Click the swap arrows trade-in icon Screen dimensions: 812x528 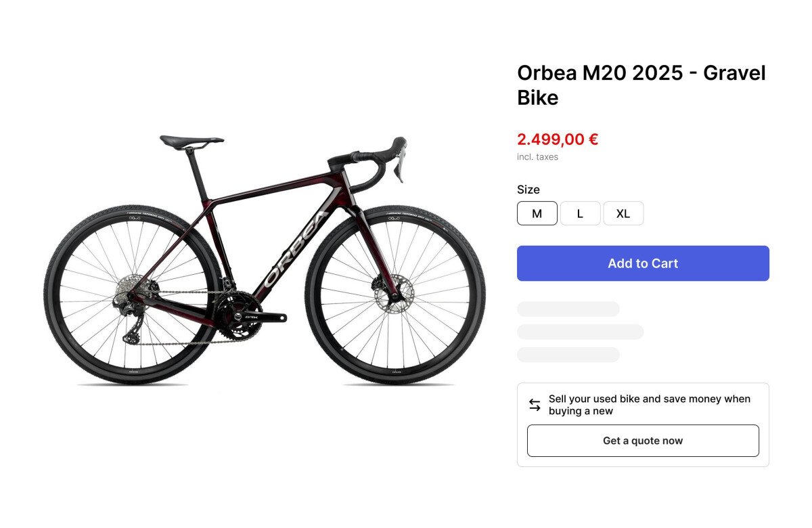535,405
